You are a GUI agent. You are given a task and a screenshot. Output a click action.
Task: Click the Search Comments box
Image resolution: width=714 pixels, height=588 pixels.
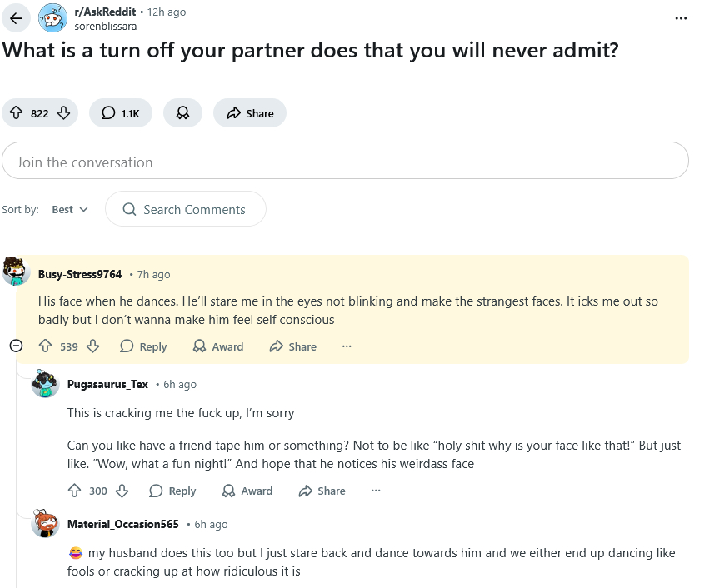tap(186, 210)
